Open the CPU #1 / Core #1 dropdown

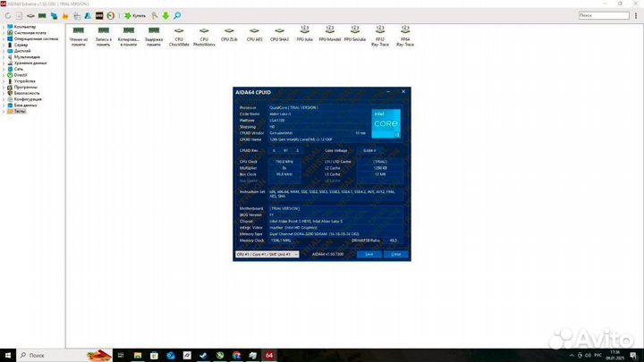[x=267, y=255]
